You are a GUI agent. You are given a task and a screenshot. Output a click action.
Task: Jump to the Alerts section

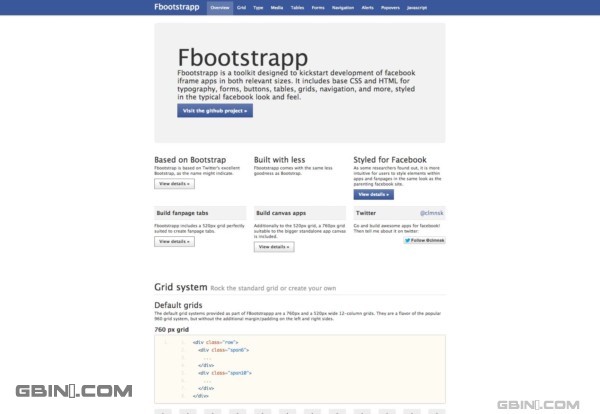[369, 7]
